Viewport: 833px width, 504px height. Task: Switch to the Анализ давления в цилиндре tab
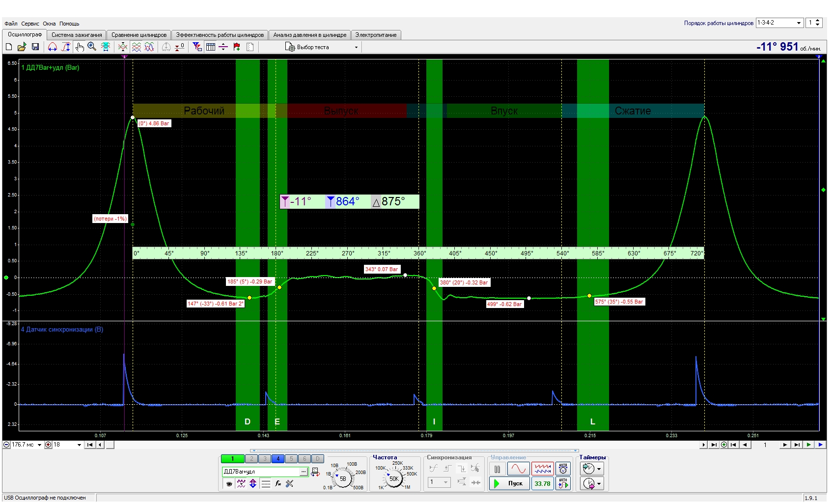point(310,35)
